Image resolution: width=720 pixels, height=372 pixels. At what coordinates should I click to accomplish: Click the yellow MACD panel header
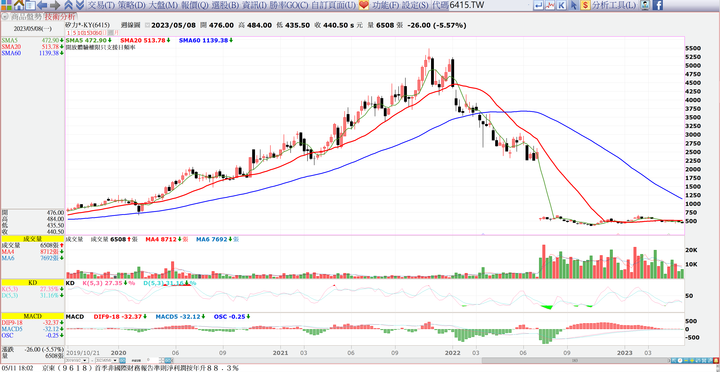point(32,316)
